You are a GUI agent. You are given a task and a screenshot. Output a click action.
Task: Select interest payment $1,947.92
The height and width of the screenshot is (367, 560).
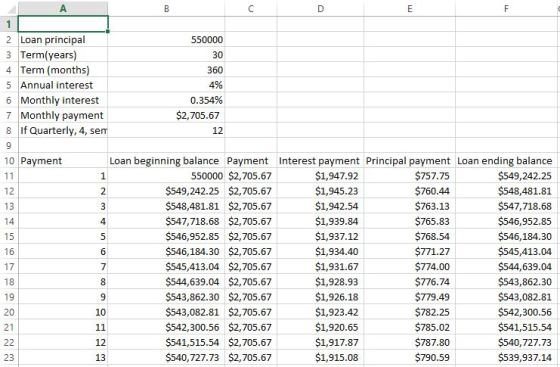tap(320, 176)
